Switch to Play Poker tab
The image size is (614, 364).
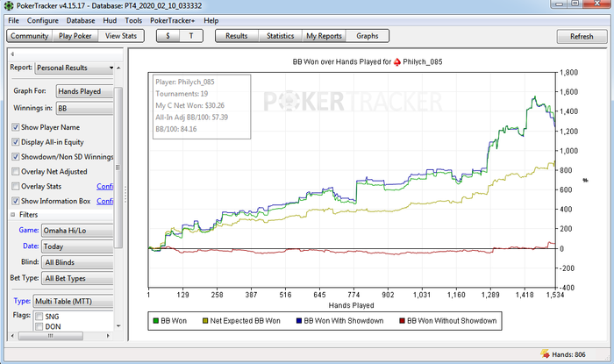tap(75, 36)
